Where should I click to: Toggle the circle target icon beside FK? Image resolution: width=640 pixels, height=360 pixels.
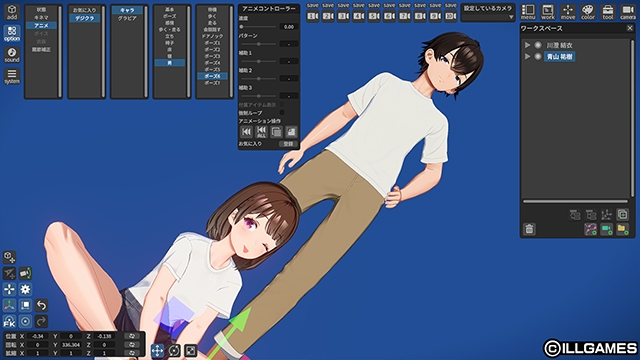coord(25,321)
